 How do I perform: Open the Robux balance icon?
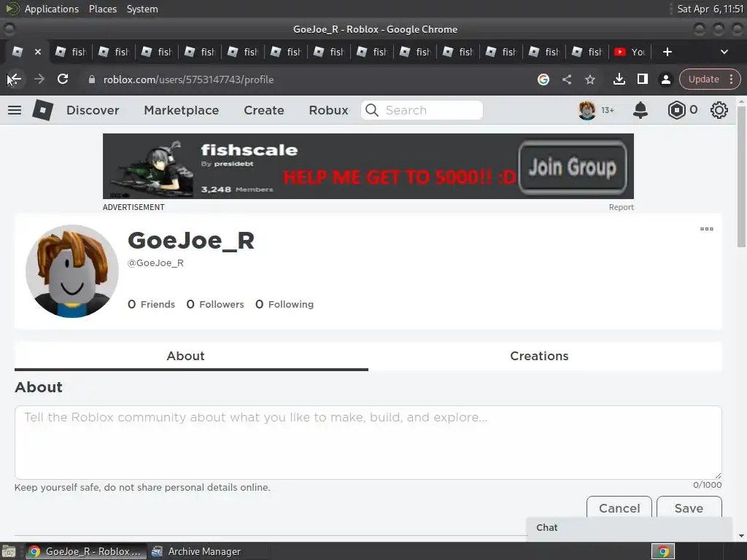pos(676,110)
